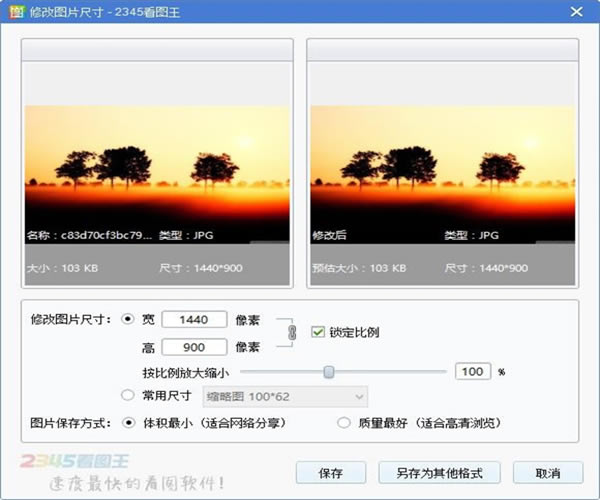Toggle the 锁定比例 checkbox
600x500 pixels.
[318, 332]
